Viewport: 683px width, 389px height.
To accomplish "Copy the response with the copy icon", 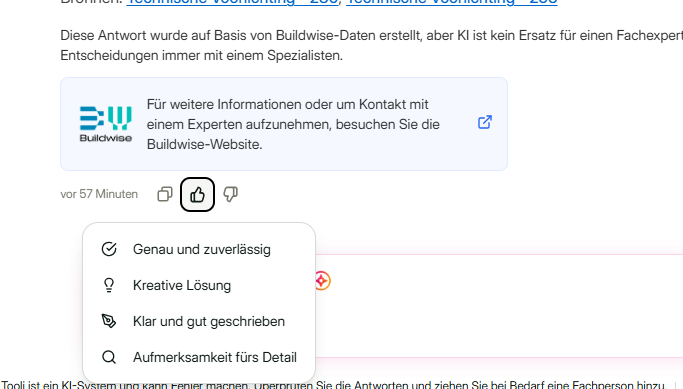I will pos(165,194).
